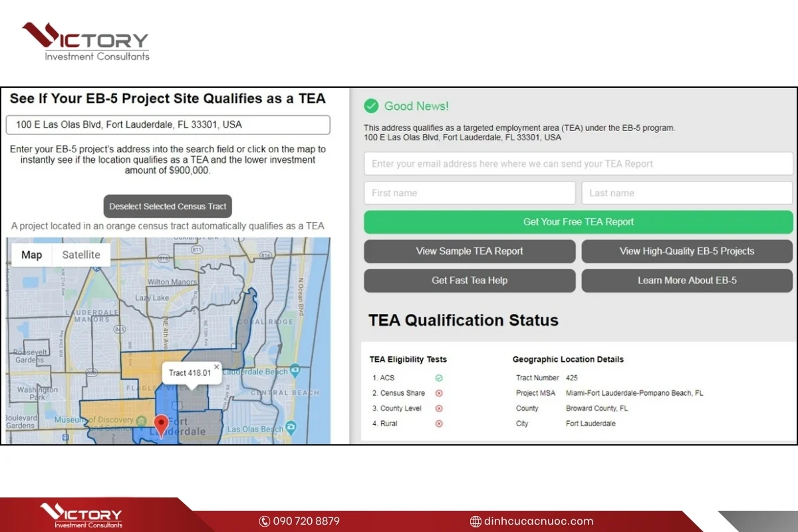Click the globe icon in footer

[475, 521]
